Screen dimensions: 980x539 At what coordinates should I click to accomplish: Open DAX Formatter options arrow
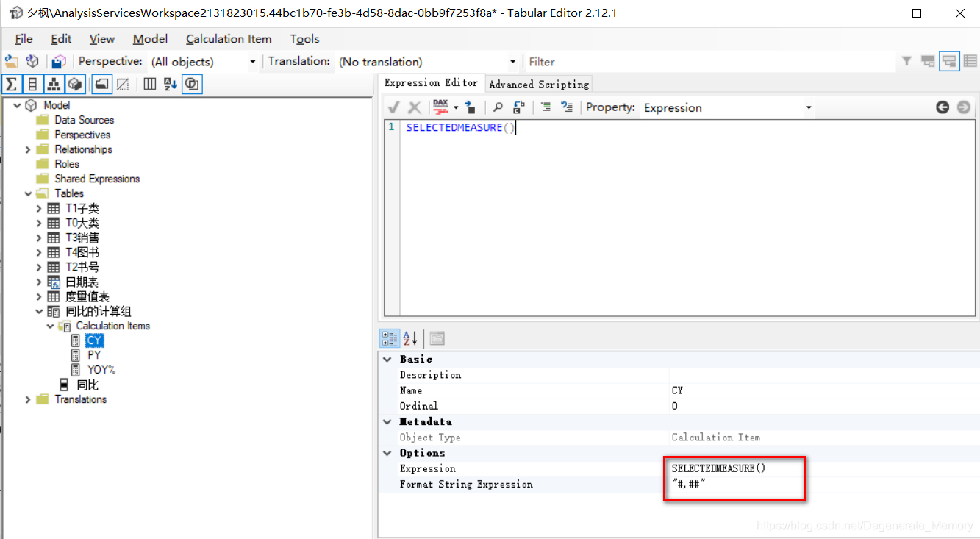click(x=456, y=107)
